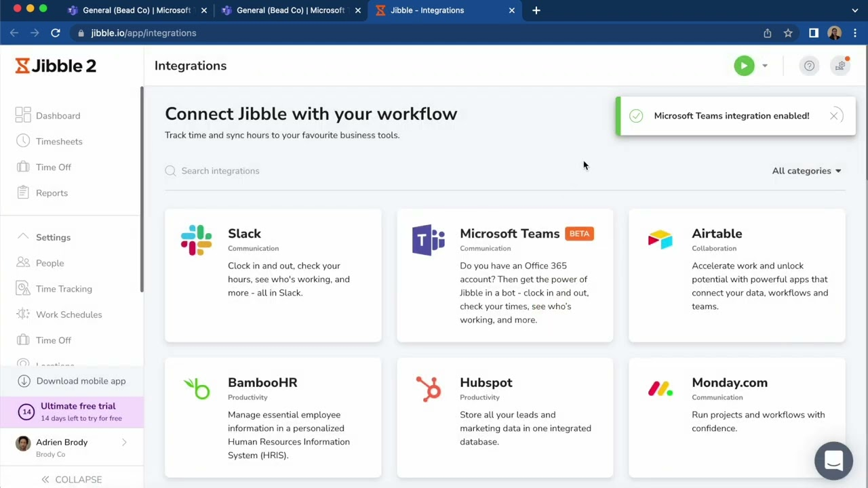Open the chat support bubble

pyautogui.click(x=833, y=460)
